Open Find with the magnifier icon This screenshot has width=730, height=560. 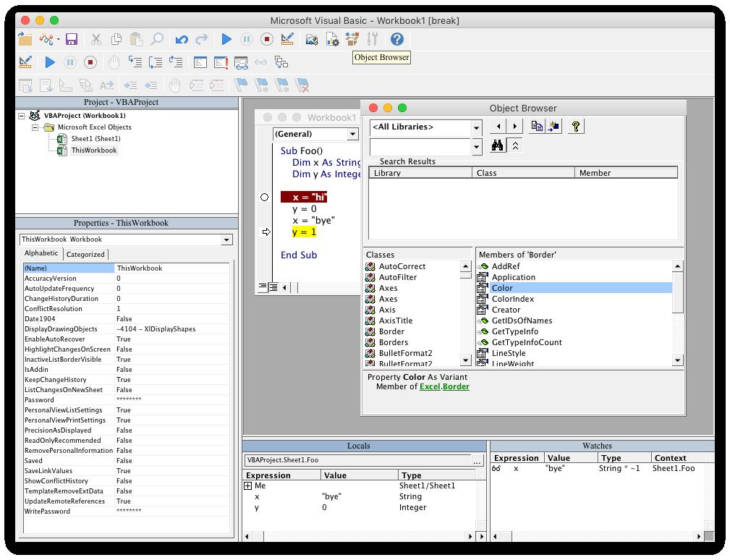click(x=157, y=39)
